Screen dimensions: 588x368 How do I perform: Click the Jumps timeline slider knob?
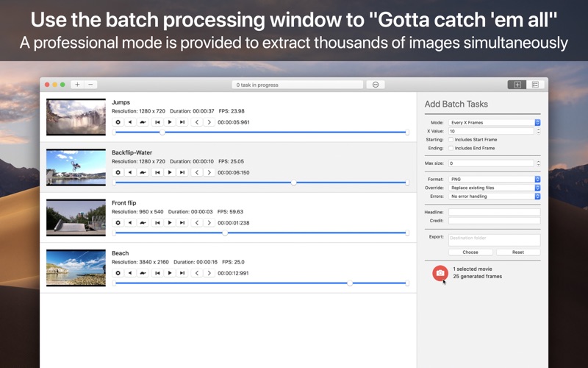tap(162, 132)
